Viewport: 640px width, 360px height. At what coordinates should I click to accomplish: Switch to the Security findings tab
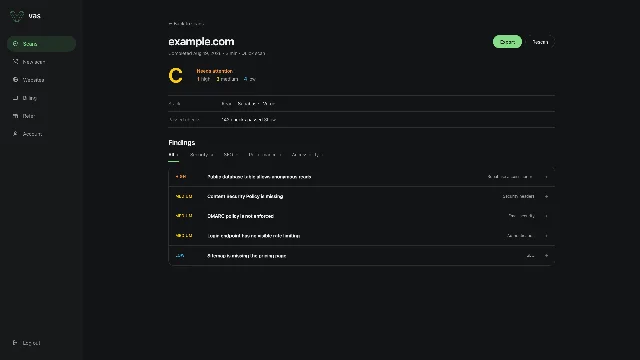tap(201, 155)
